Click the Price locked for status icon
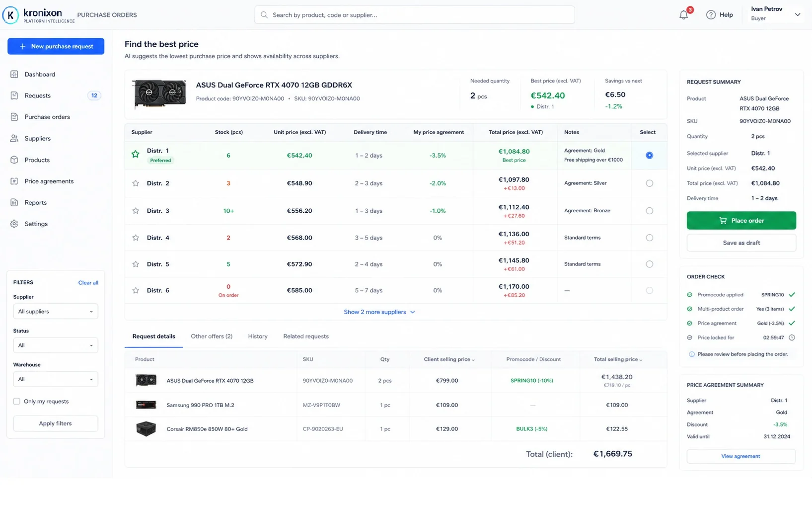 click(x=689, y=338)
